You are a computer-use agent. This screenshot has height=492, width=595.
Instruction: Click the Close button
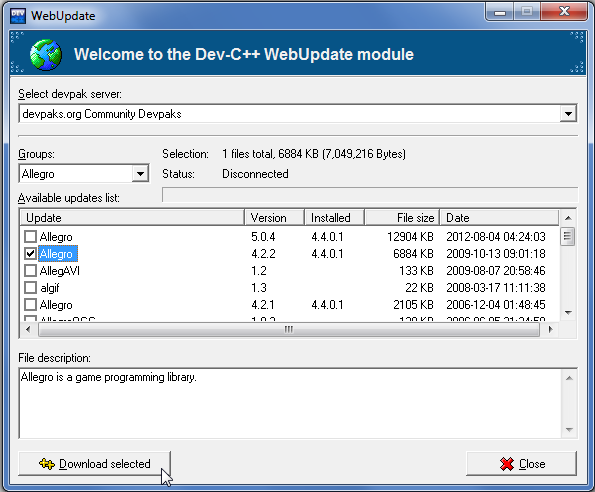point(521,464)
